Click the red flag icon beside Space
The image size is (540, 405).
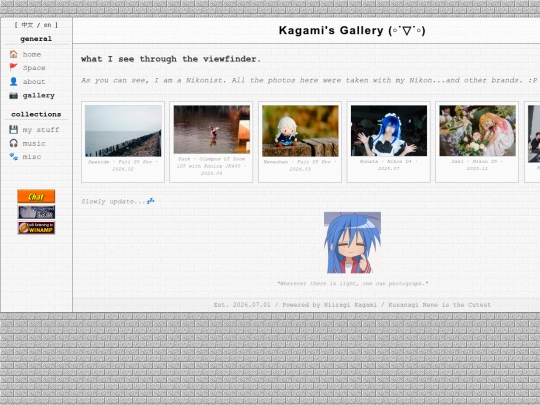pyautogui.click(x=13, y=68)
